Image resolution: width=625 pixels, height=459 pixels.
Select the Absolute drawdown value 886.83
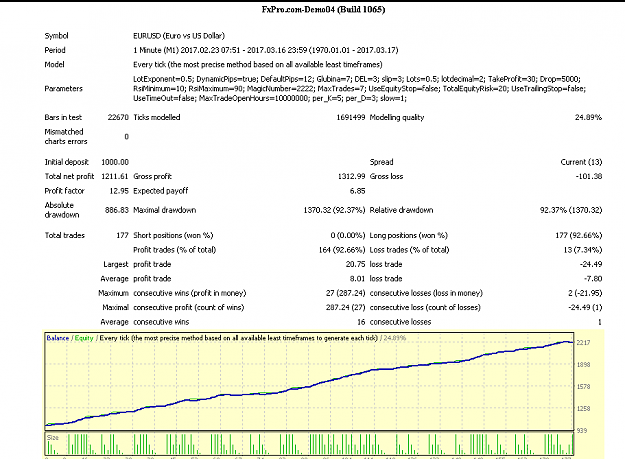coord(116,210)
